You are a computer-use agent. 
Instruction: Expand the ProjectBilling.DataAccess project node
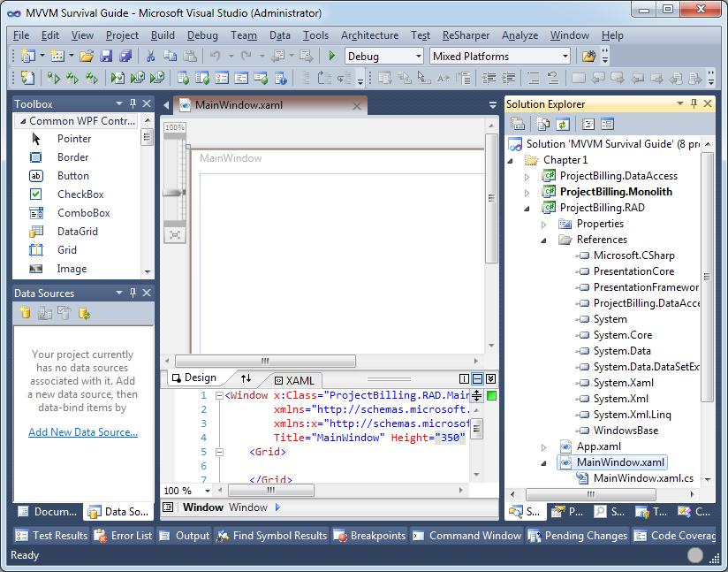527,177
